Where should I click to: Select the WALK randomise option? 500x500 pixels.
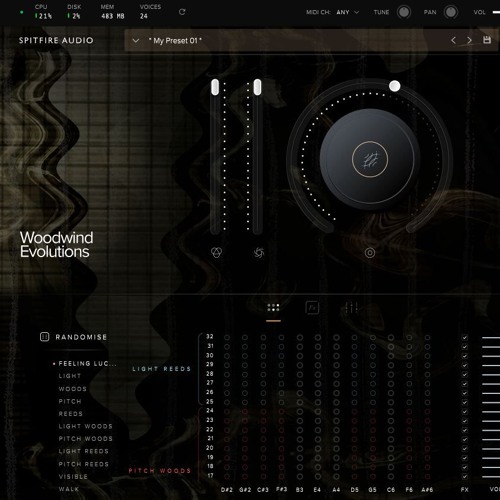(69, 489)
